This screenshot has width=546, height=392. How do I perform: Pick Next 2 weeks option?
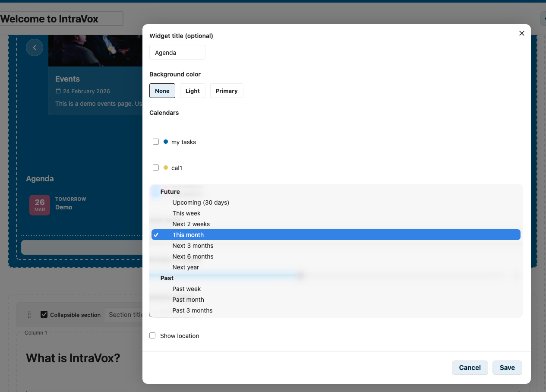pos(336,224)
